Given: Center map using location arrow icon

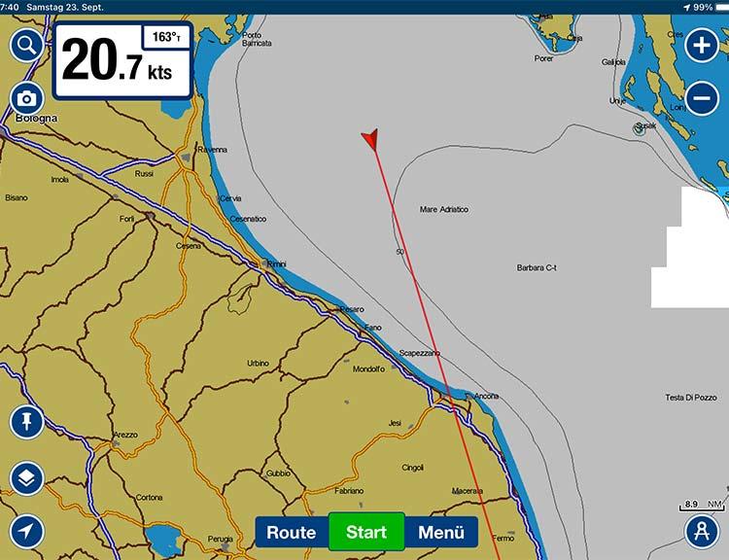Looking at the screenshot, I should point(27,531).
